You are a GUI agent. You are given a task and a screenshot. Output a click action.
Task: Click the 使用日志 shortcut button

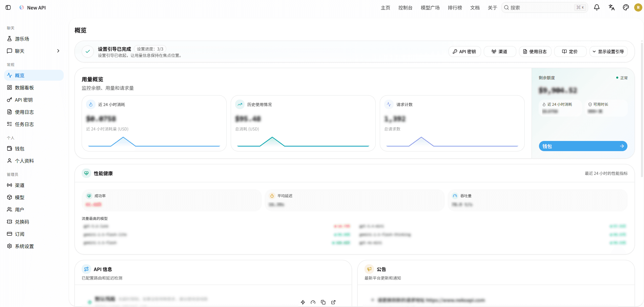point(535,52)
